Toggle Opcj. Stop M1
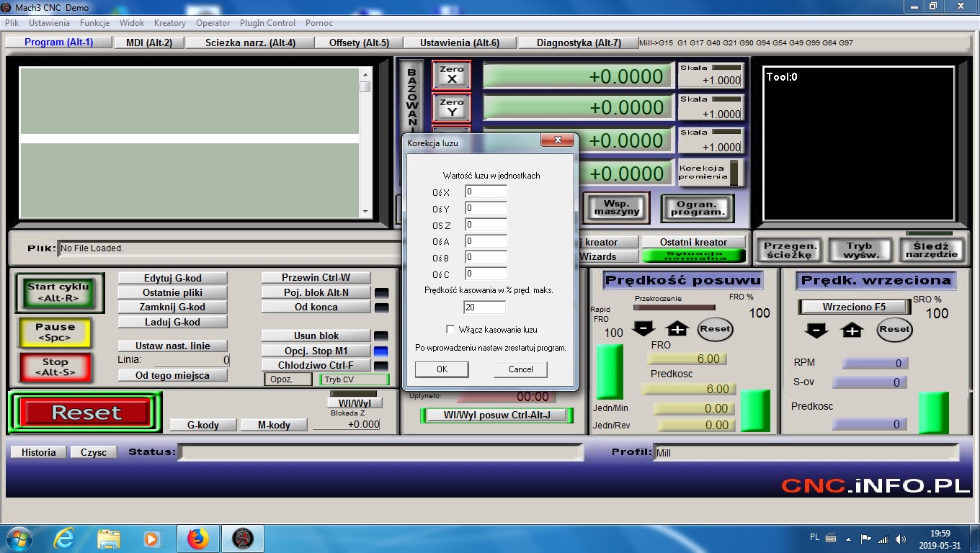Image resolution: width=980 pixels, height=553 pixels. [316, 351]
